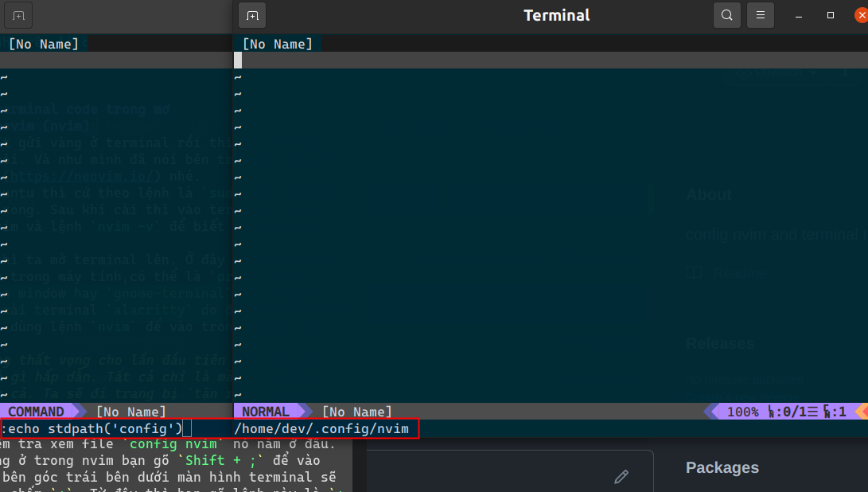Click the /home/dev/.config/nvim output path
The width and height of the screenshot is (868, 492).
click(321, 429)
